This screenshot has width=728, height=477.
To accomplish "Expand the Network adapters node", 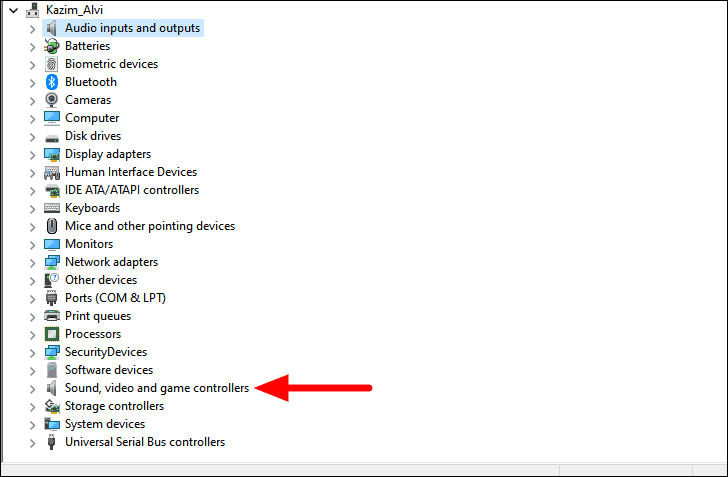I will [32, 263].
